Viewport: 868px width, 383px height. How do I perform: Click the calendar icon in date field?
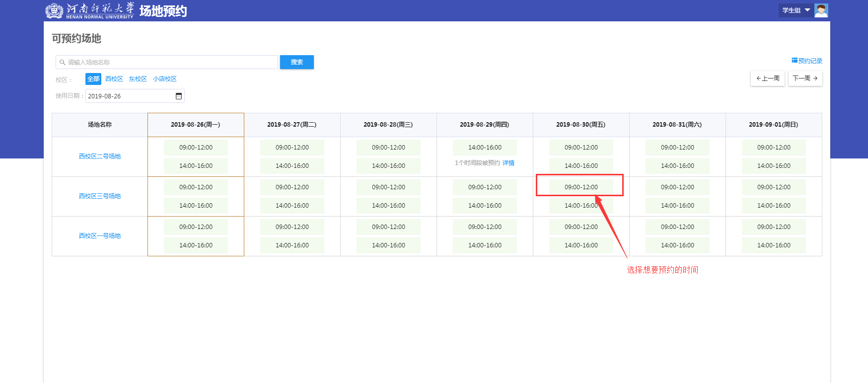[x=179, y=96]
